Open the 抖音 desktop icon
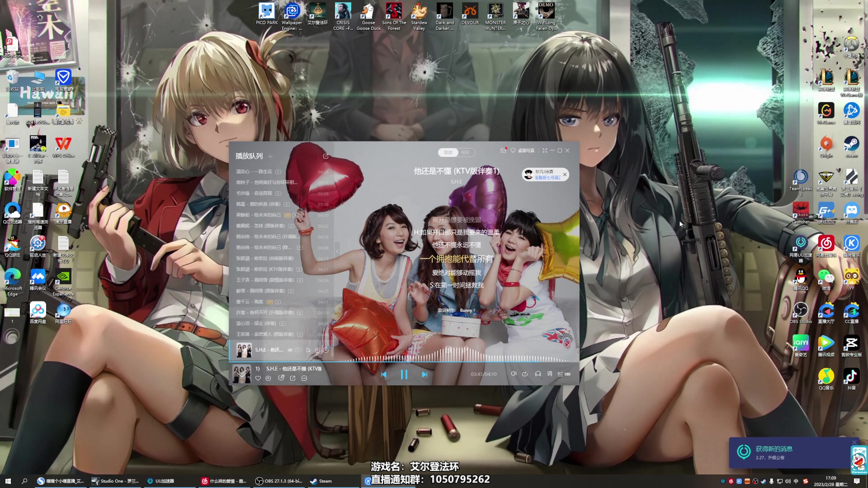Viewport: 868px width, 488px height. (851, 379)
